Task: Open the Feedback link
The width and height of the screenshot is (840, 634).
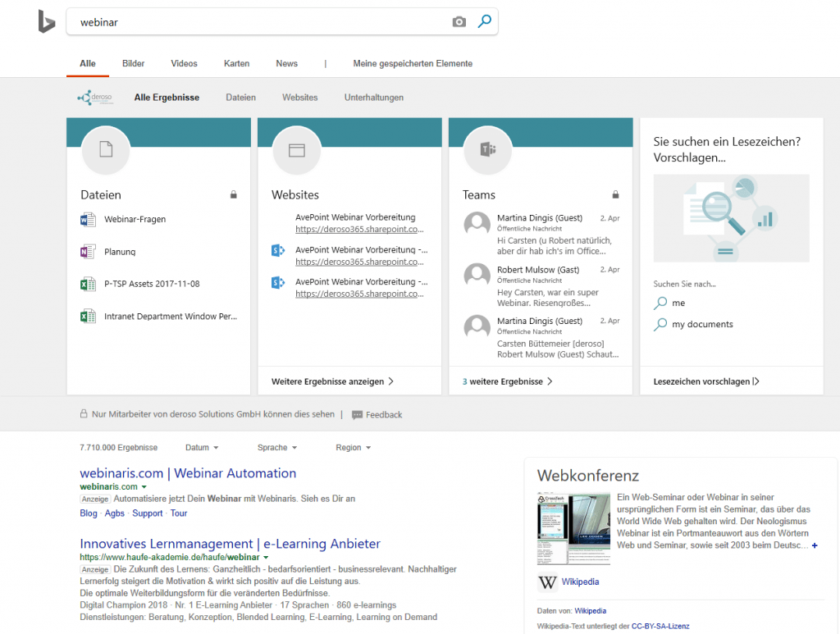Action: tap(384, 415)
